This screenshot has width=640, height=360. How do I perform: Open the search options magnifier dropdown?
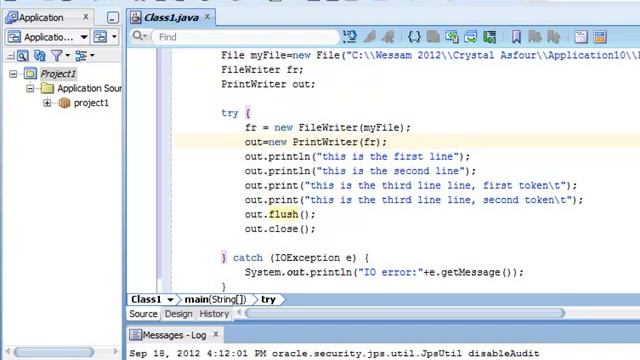[140, 36]
